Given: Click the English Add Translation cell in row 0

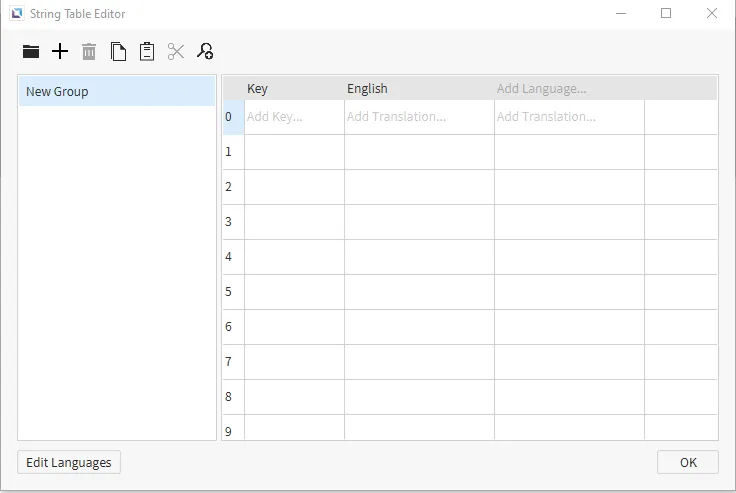Looking at the screenshot, I should click(x=419, y=117).
